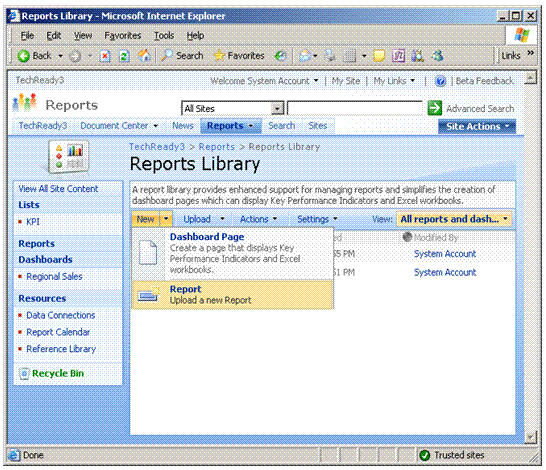
Task: Open the Favorites menu in menu bar
Action: 123,36
